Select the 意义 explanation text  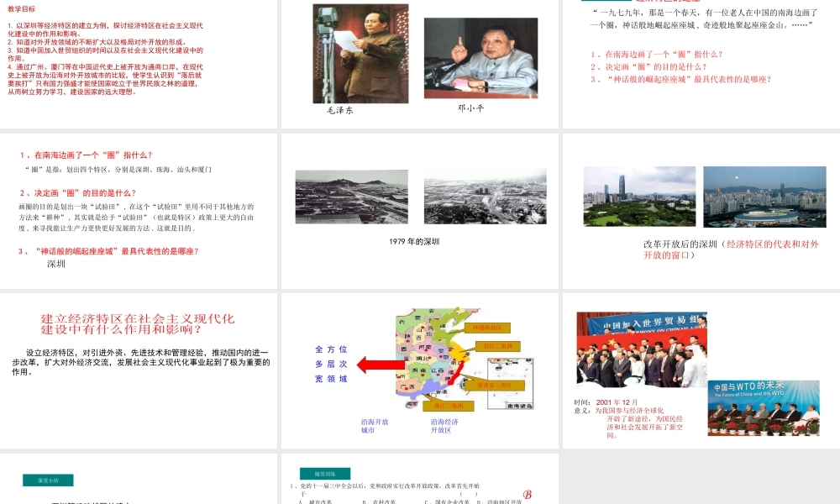pos(629,423)
